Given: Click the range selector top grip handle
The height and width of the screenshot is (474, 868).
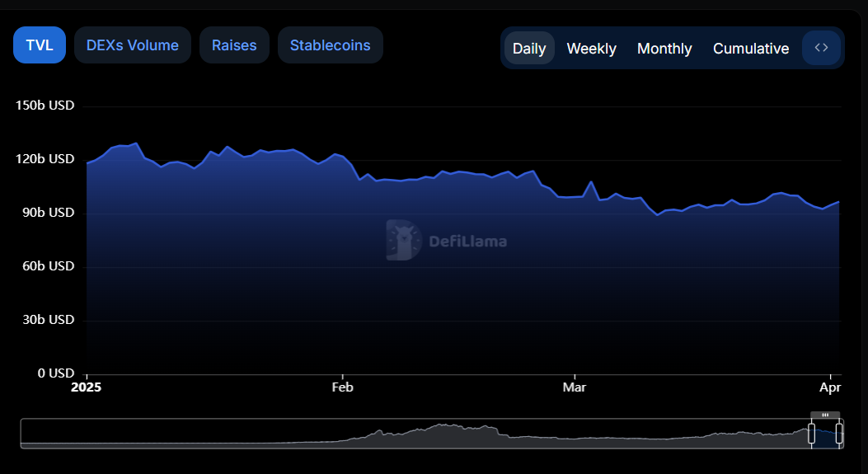Looking at the screenshot, I should pyautogui.click(x=825, y=415).
